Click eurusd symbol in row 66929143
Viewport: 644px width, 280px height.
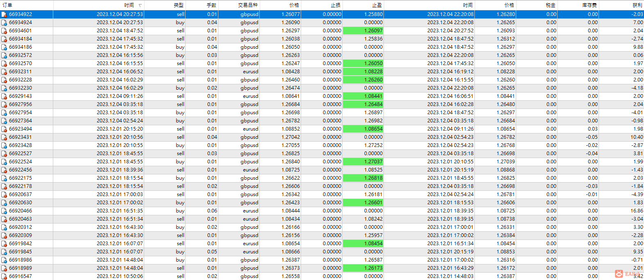click(251, 96)
